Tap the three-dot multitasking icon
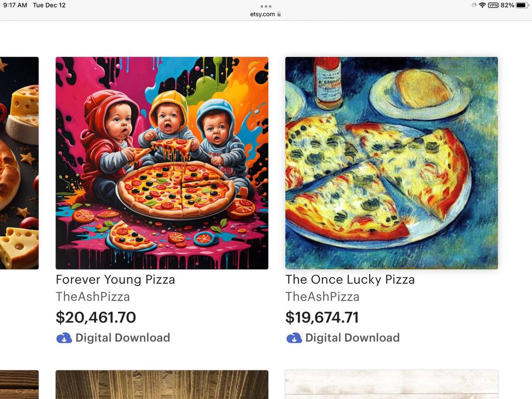Image resolution: width=532 pixels, height=399 pixels. (x=266, y=6)
